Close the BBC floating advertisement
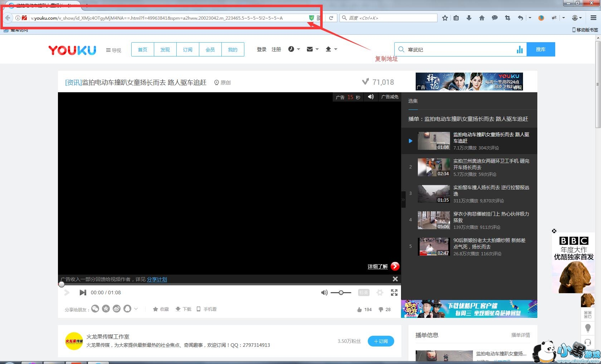601x364 pixels. (x=554, y=231)
